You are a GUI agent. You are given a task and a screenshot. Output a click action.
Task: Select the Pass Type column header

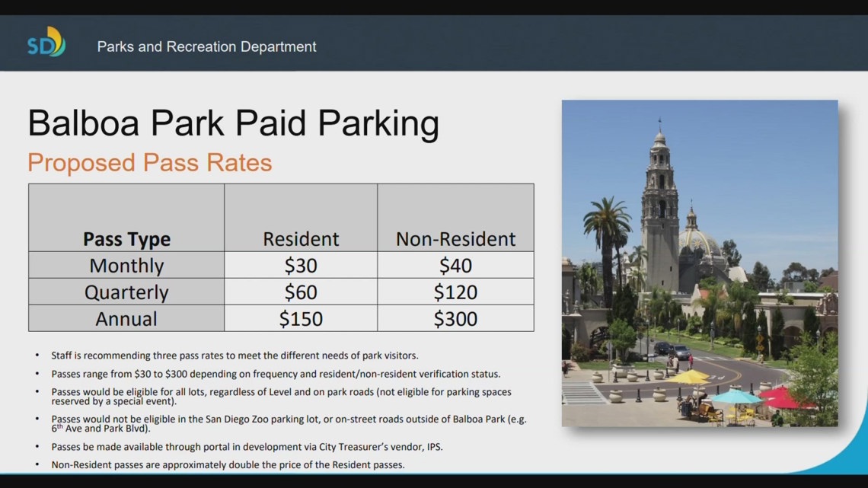pyautogui.click(x=126, y=238)
